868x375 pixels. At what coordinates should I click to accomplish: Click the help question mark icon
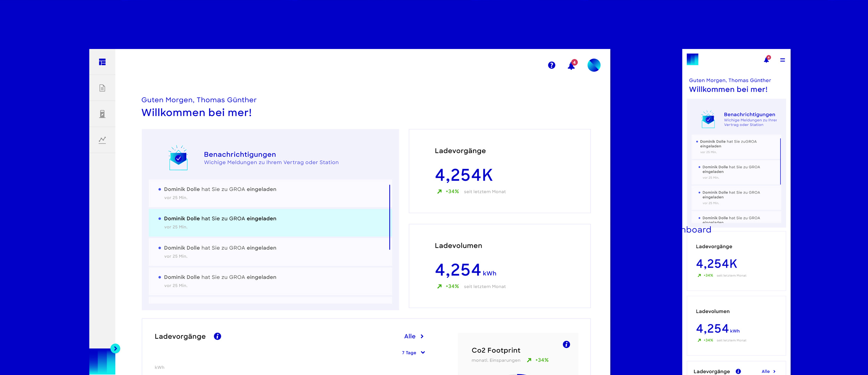coord(551,65)
